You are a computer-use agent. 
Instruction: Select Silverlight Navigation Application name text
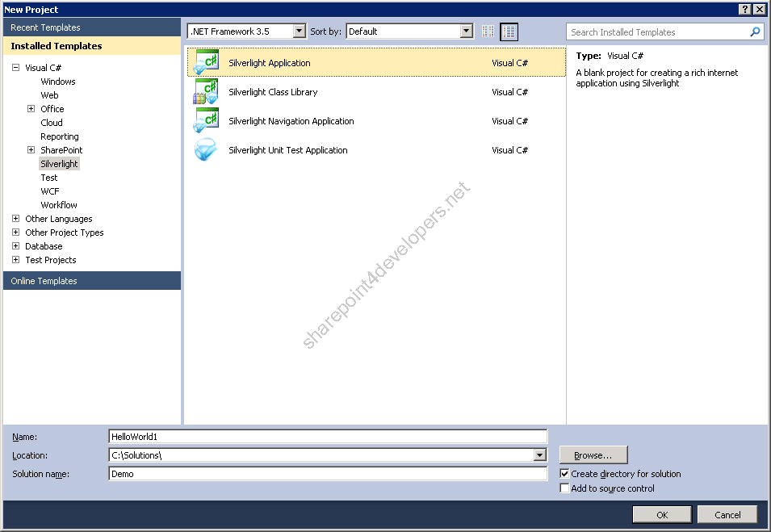pyautogui.click(x=291, y=121)
